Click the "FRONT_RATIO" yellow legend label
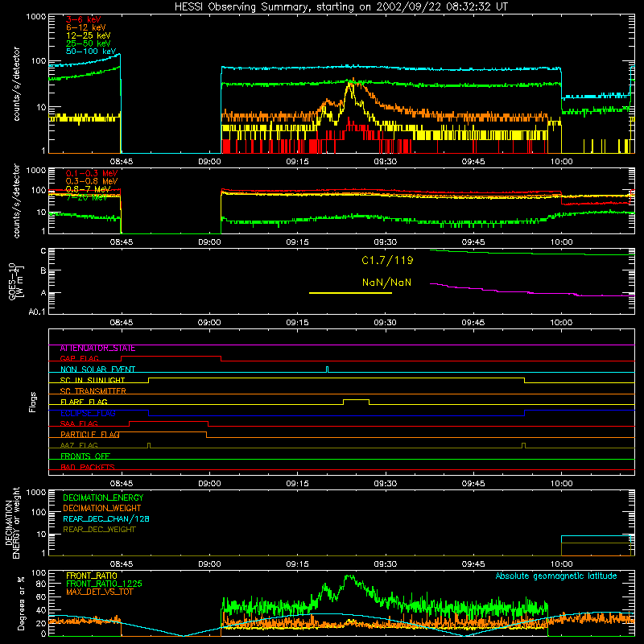Screen dimensions: 644x644 click(92, 576)
